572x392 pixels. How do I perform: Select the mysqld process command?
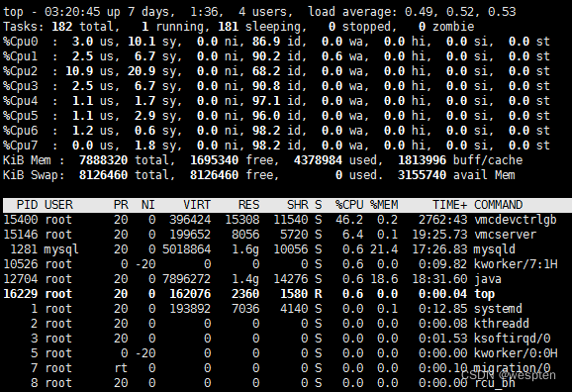(x=494, y=249)
